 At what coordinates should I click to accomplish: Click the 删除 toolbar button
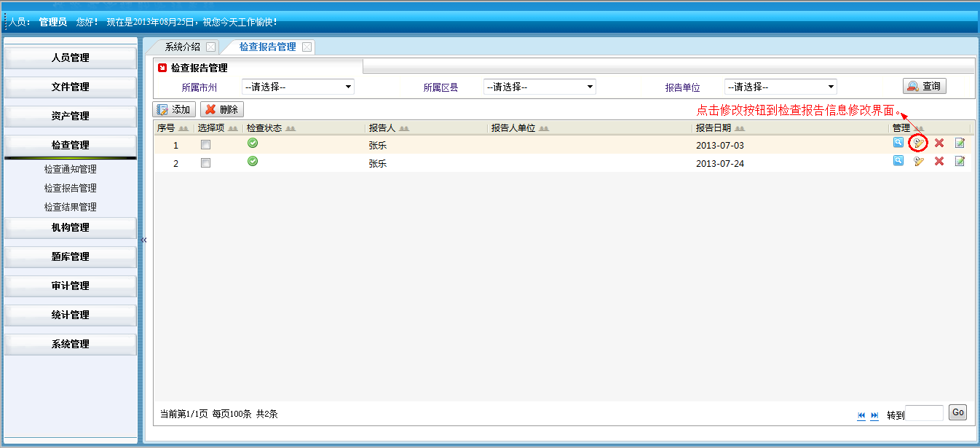[222, 109]
